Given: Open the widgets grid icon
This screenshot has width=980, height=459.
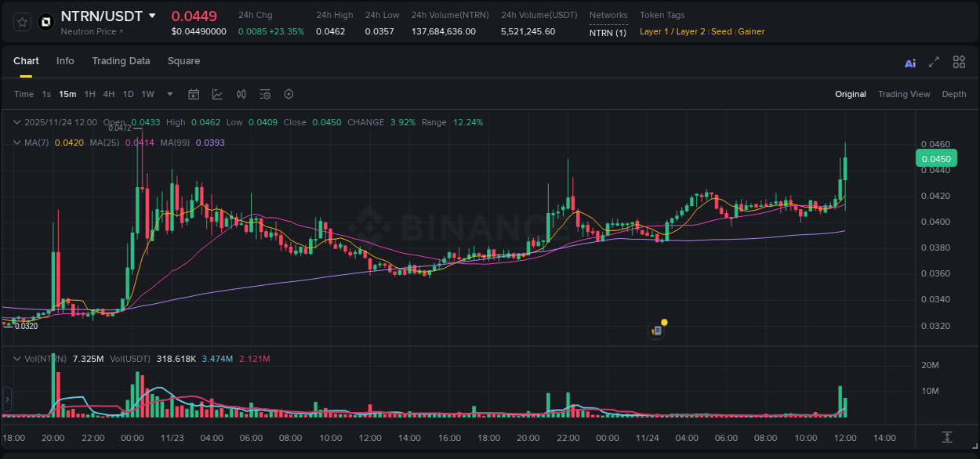Looking at the screenshot, I should (x=959, y=61).
